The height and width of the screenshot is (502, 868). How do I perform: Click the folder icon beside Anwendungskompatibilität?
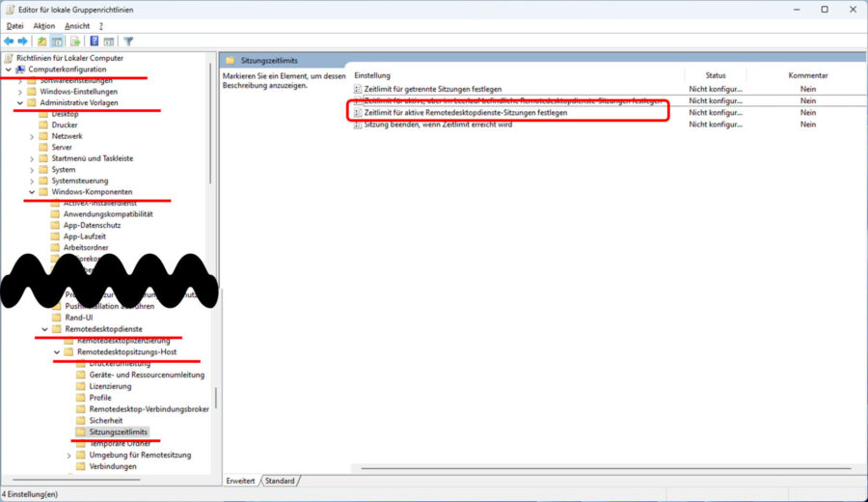coord(55,214)
